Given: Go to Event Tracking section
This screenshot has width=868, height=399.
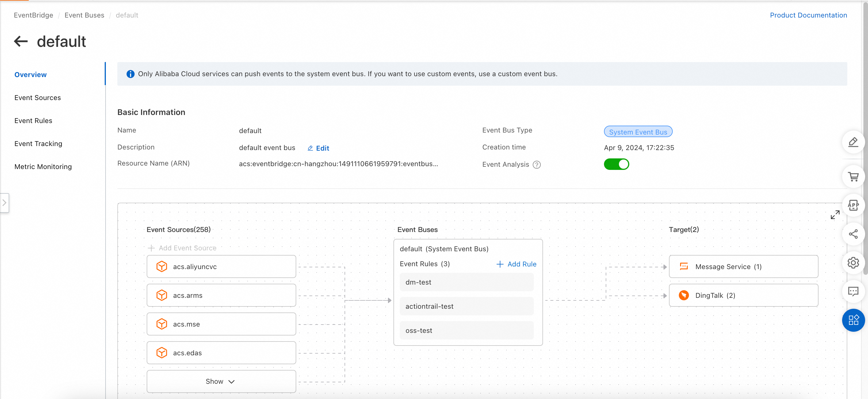Looking at the screenshot, I should tap(38, 144).
